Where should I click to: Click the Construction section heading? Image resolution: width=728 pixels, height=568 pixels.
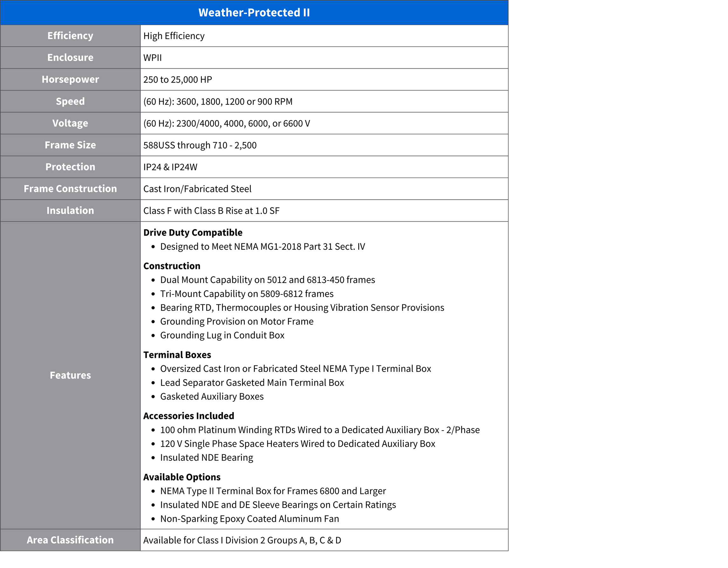pos(172,266)
